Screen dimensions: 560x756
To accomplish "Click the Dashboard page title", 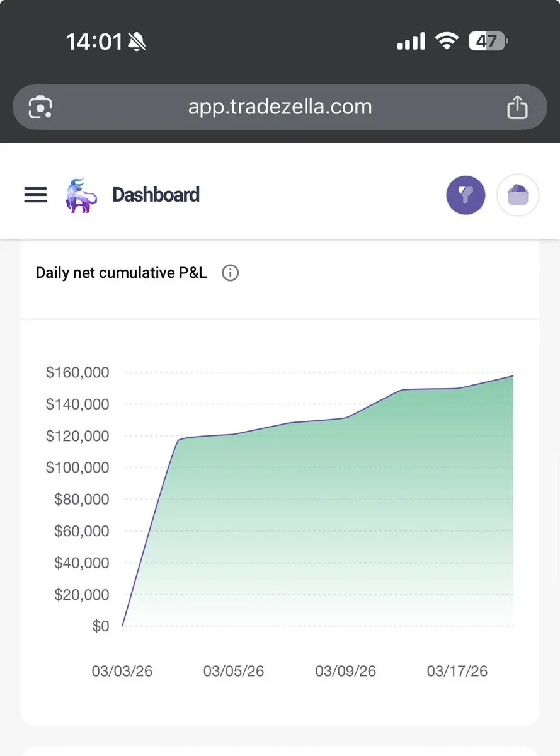I will (156, 195).
